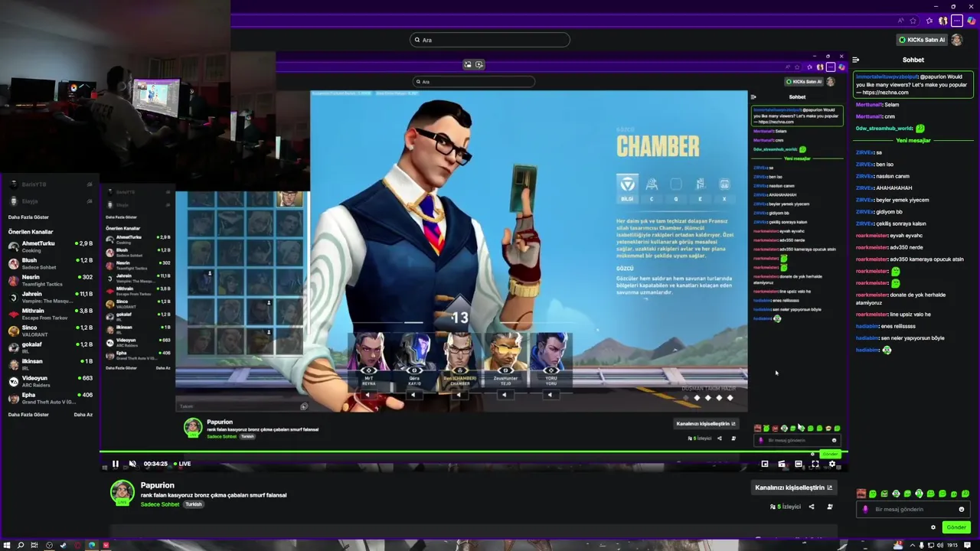Collapse list with Daha Az
The width and height of the screenshot is (980, 551).
tap(83, 415)
